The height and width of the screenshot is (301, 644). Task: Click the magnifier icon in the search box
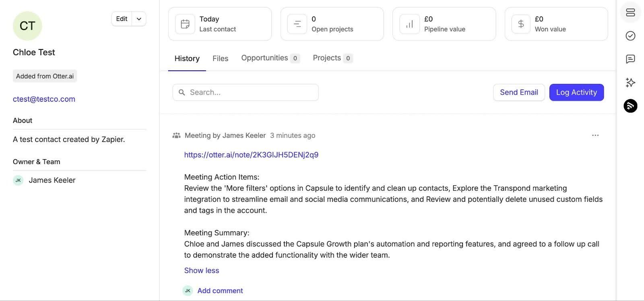(182, 92)
